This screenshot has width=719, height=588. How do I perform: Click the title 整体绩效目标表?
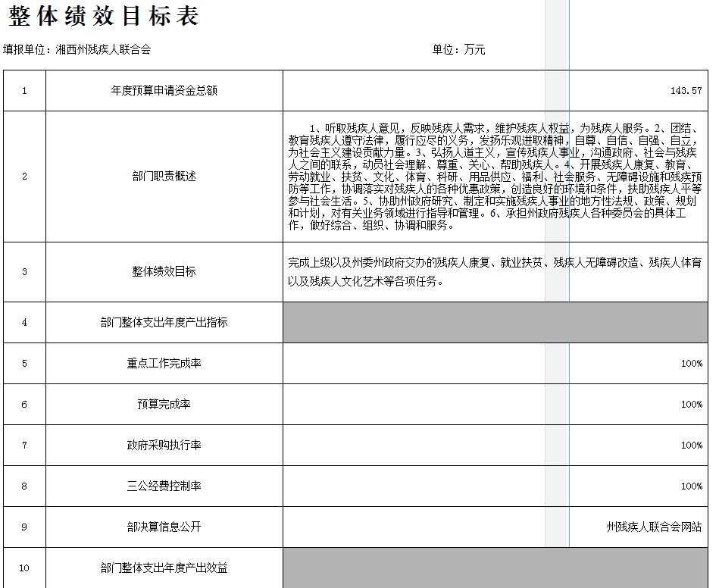104,17
